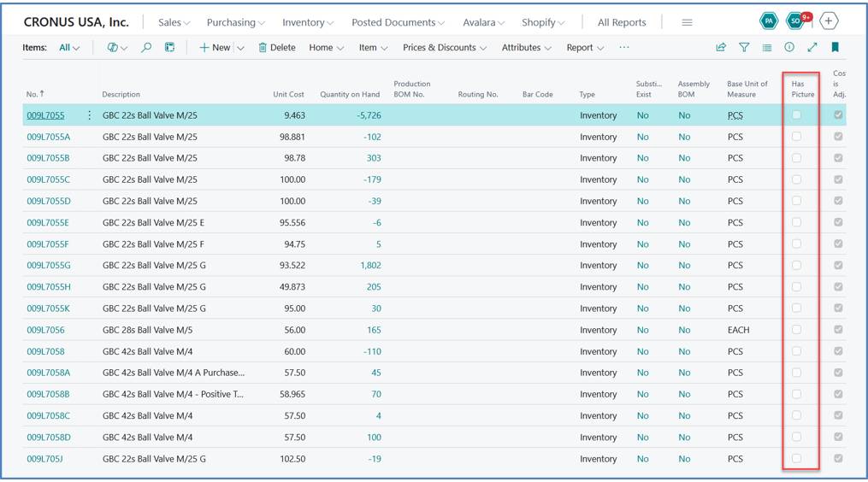868x482 pixels.
Task: Open the information FactBox icon
Action: click(x=789, y=48)
